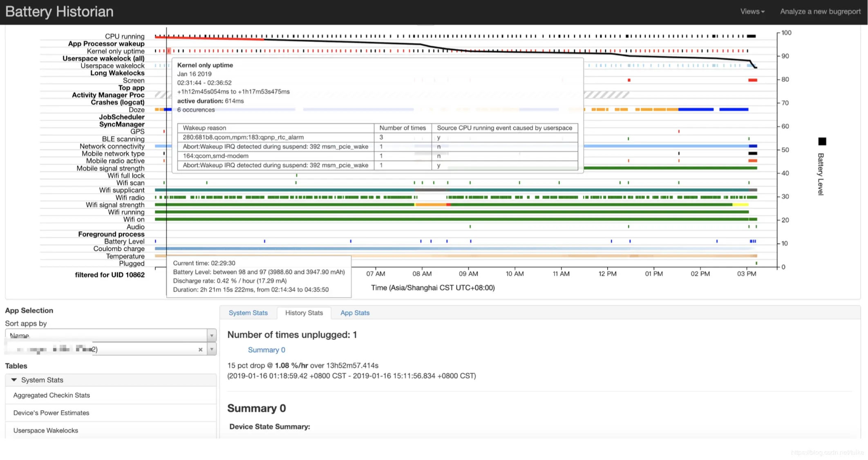Select the SyncManager row label
This screenshot has height=460, width=868.
122,125
